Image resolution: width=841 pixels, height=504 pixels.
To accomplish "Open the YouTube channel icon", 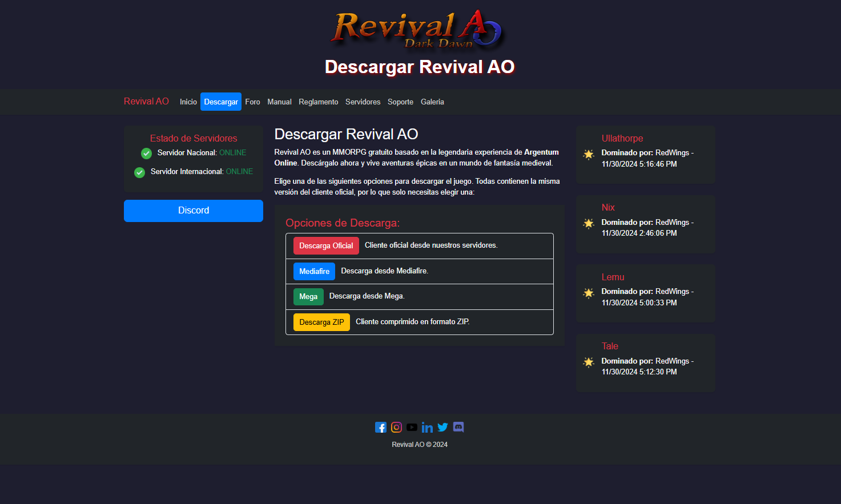I will (x=412, y=427).
